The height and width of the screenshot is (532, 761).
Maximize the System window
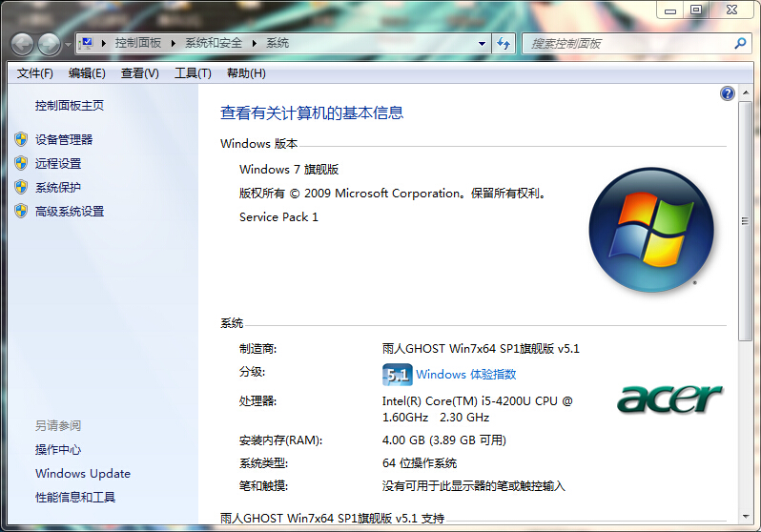click(696, 10)
